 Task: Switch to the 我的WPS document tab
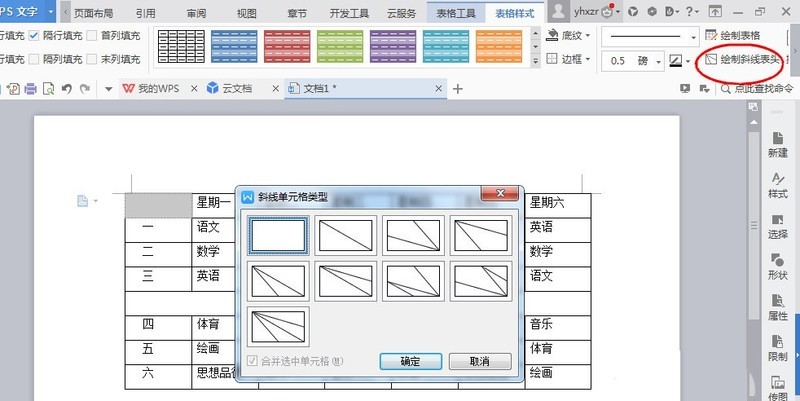152,88
